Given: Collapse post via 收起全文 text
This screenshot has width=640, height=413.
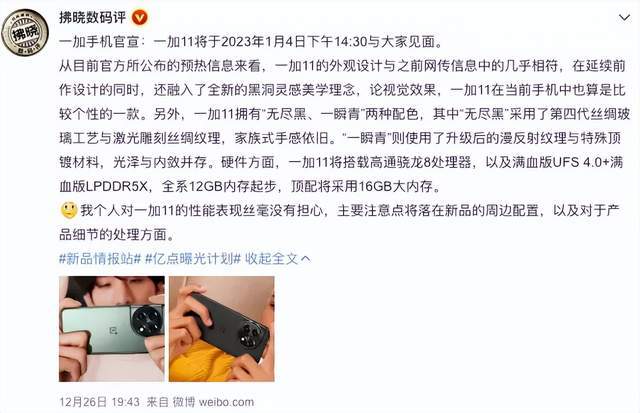Looking at the screenshot, I should [271, 258].
